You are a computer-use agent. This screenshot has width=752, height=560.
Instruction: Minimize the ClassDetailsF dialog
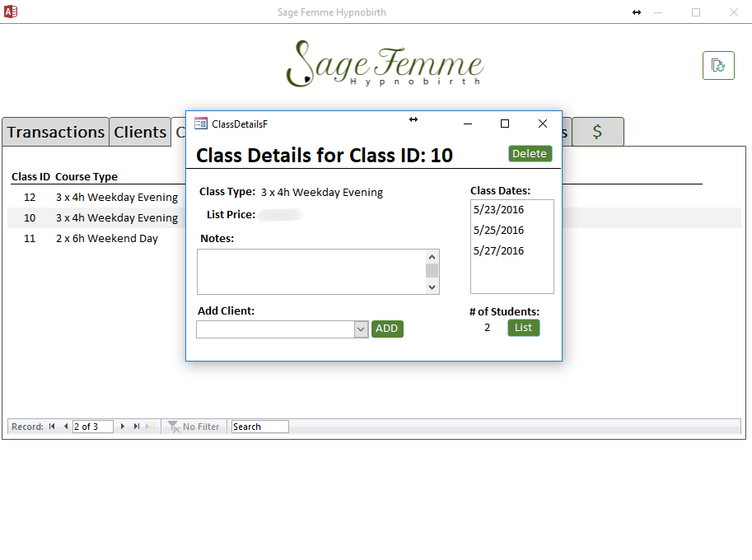(468, 124)
